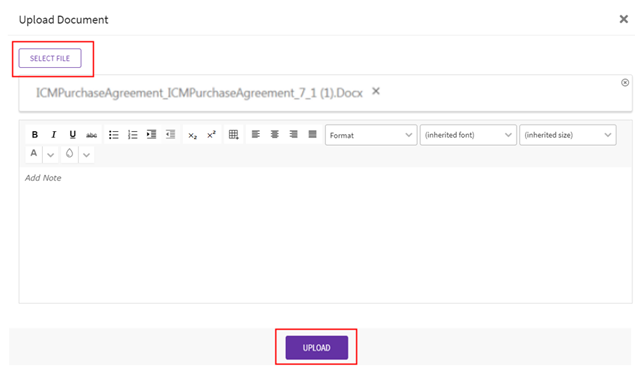Click the ICMPurchaseAgreement file name

[199, 93]
